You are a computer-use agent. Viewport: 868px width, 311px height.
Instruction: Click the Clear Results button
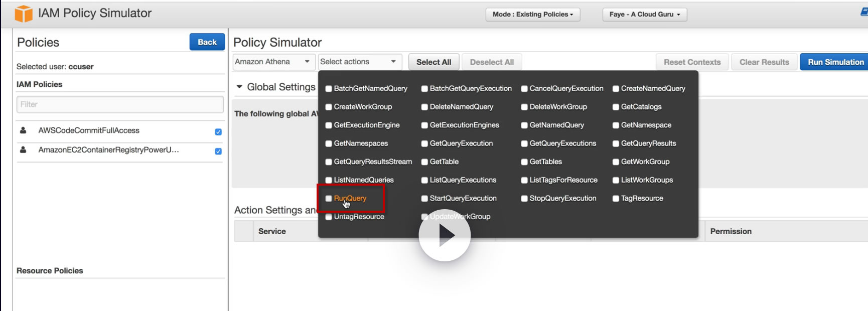tap(764, 62)
